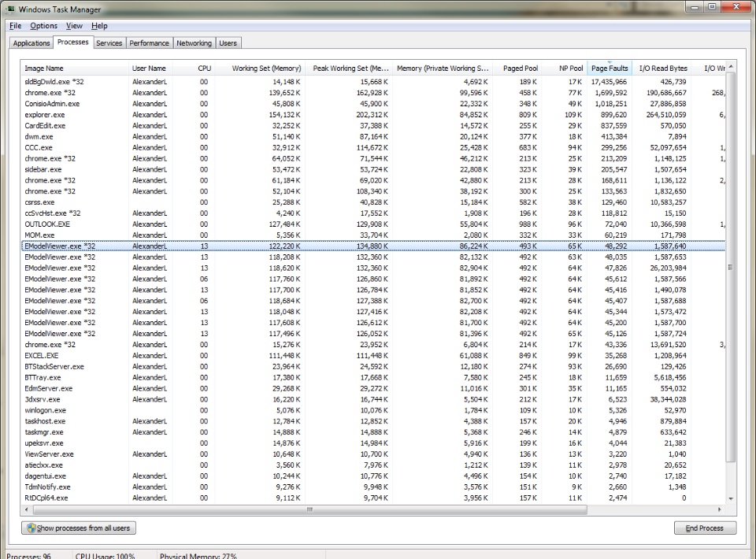This screenshot has height=559, width=756.
Task: Click vertical scrollbar up arrow
Action: 731,66
